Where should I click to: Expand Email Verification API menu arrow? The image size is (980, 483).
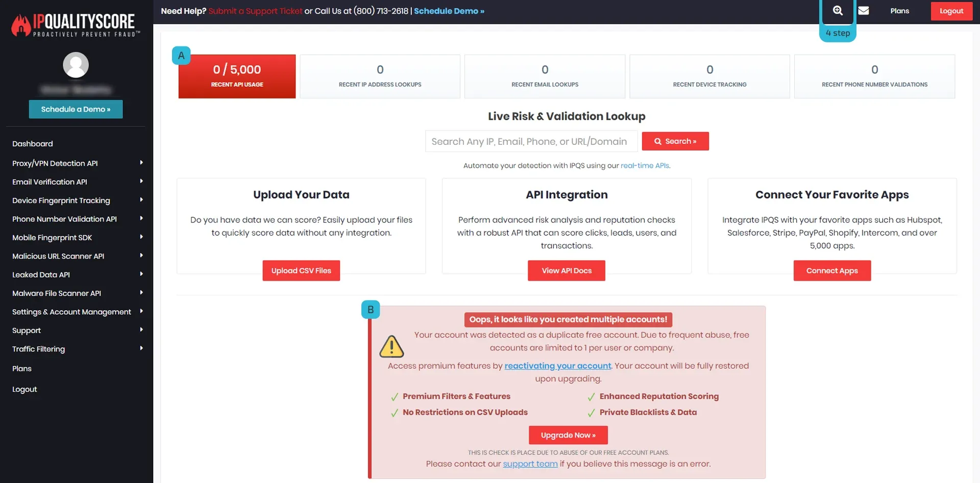tap(141, 182)
